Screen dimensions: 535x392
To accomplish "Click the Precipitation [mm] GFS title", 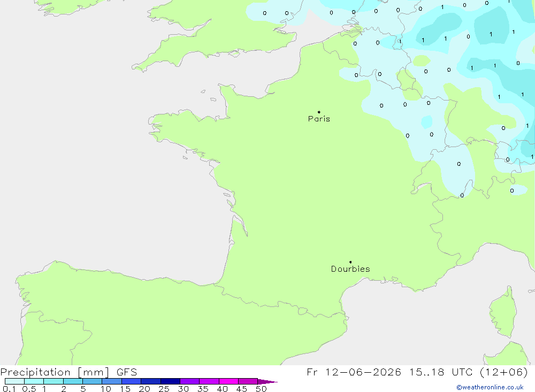I will pos(68,372).
